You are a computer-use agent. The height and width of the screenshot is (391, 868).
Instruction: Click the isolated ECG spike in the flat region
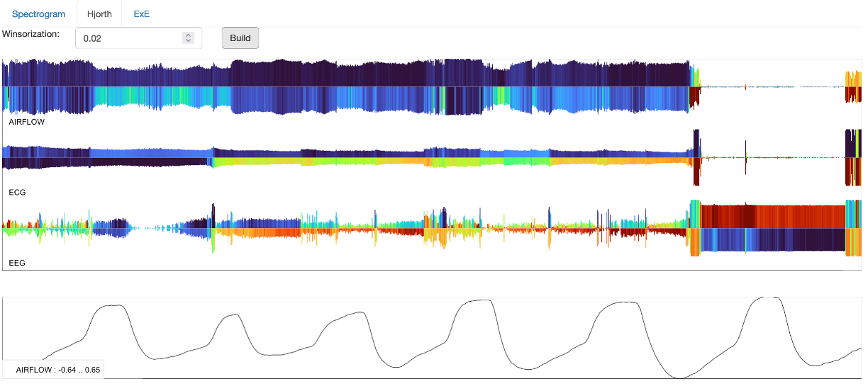point(746,157)
